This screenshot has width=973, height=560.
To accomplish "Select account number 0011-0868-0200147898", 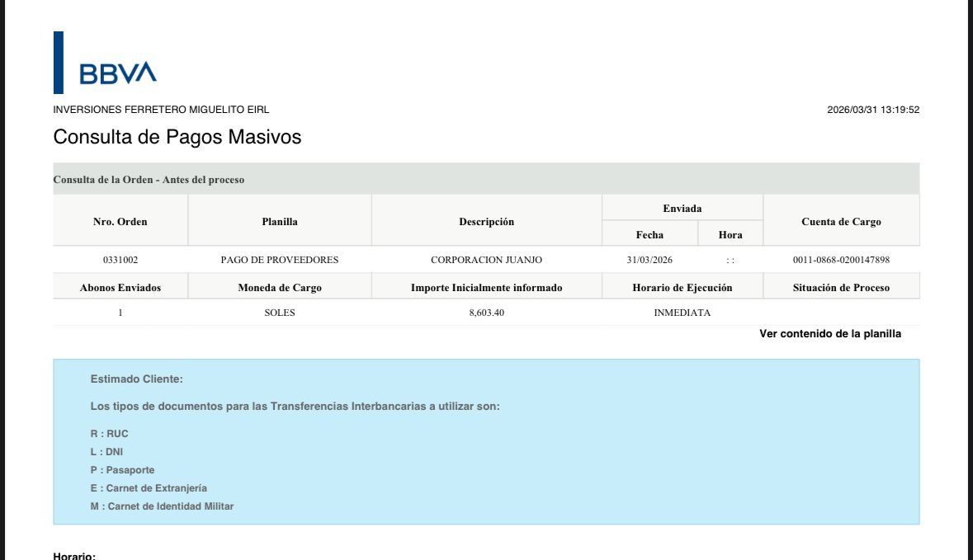I will (841, 260).
